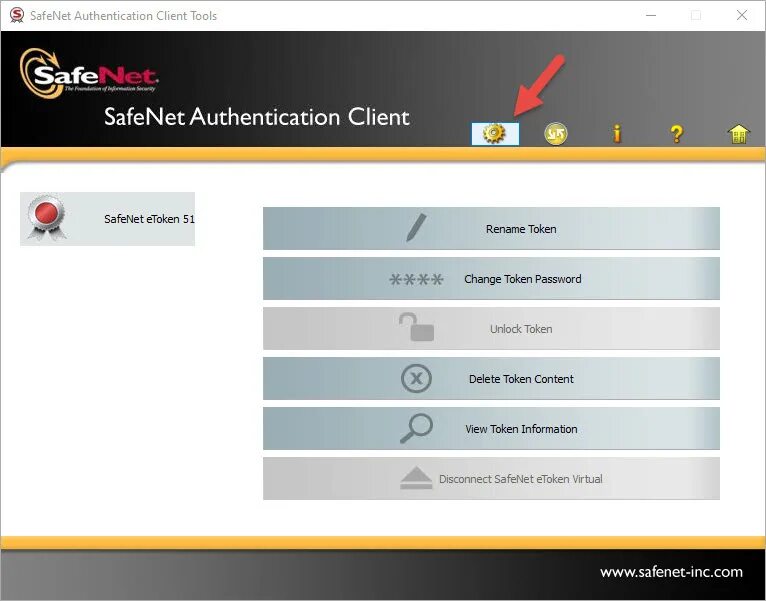Click the pencil icon on Rename Token
This screenshot has width=766, height=601.
416,227
